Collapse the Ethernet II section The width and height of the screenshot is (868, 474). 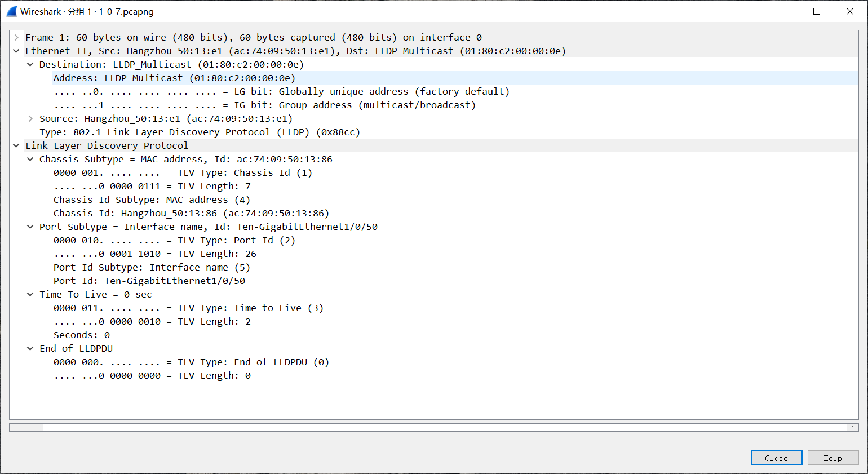point(16,51)
